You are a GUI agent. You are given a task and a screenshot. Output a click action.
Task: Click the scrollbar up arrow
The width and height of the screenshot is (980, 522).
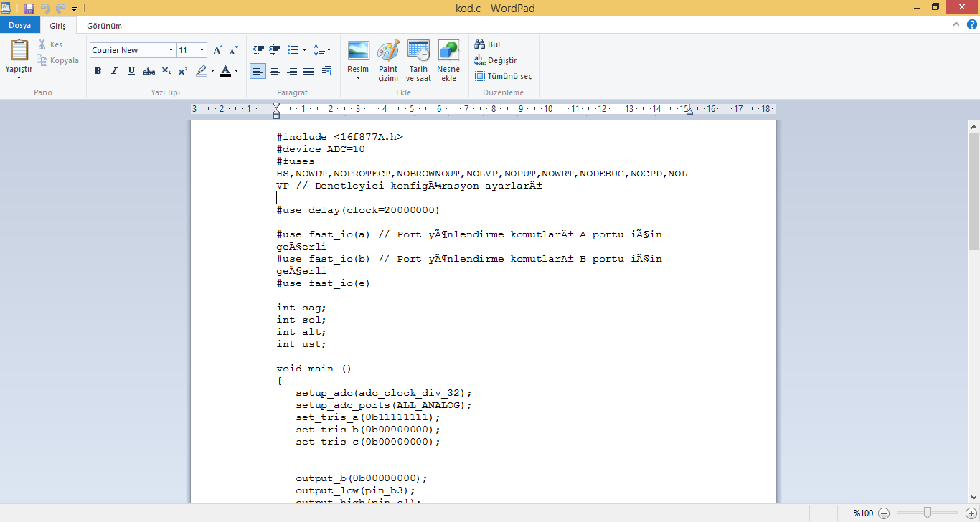pos(974,125)
